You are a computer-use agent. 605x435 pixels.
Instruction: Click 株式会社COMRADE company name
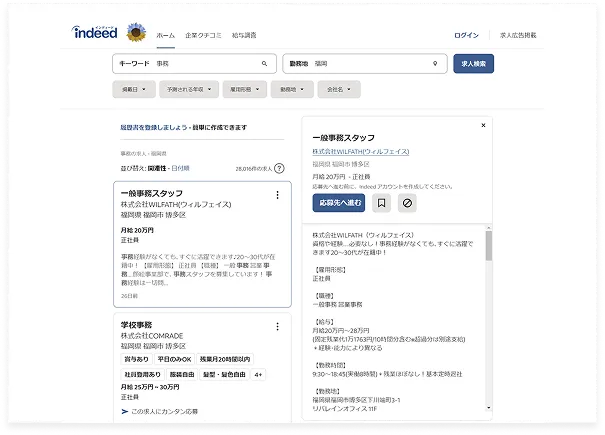coord(152,336)
